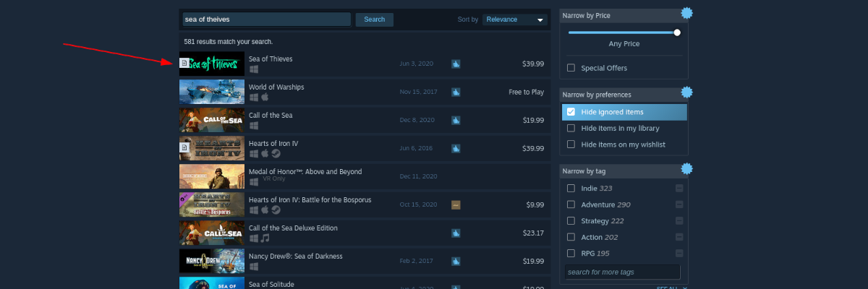
Task: Click the 'Free to Play' price label
Action: (x=527, y=92)
